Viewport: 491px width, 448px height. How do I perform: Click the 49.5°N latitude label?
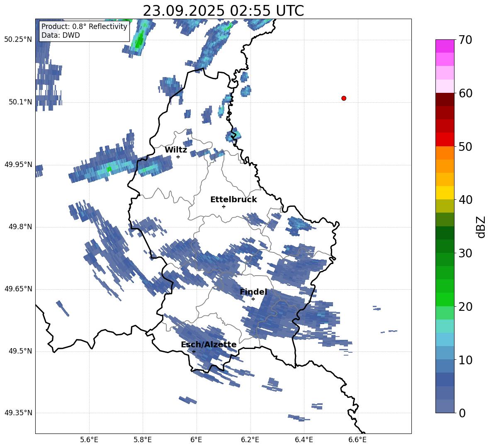click(20, 351)
